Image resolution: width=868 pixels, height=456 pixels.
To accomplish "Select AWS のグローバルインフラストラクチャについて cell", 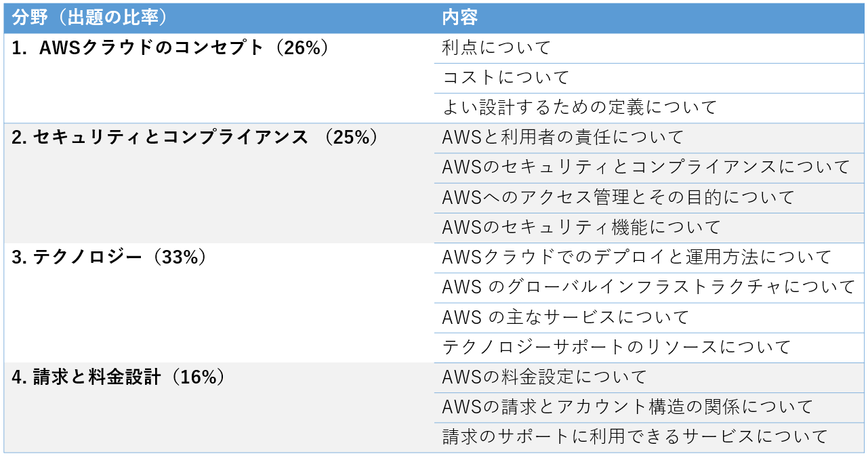I will point(649,287).
